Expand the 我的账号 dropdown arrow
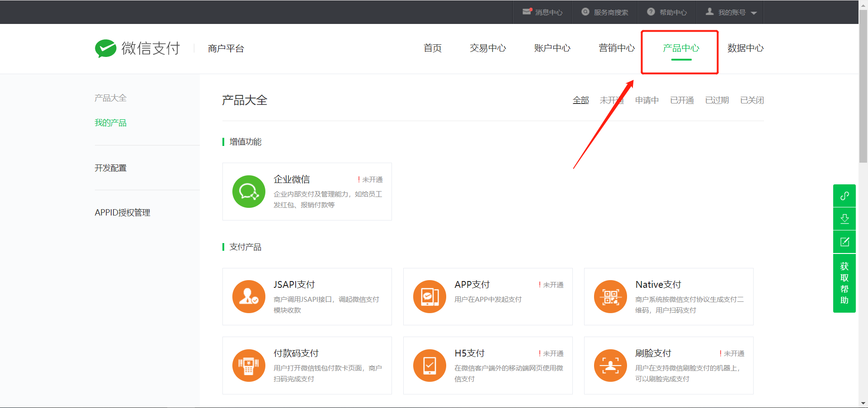Screen dimensions: 868x408 (x=754, y=13)
